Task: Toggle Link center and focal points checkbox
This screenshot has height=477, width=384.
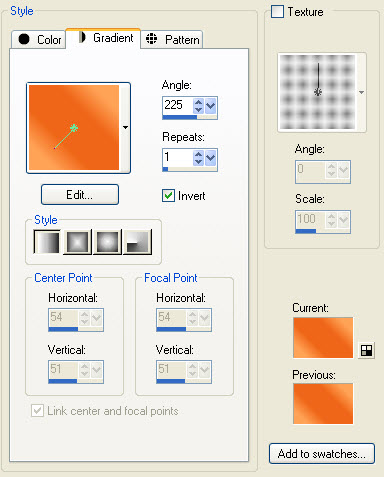Action: pos(37,410)
